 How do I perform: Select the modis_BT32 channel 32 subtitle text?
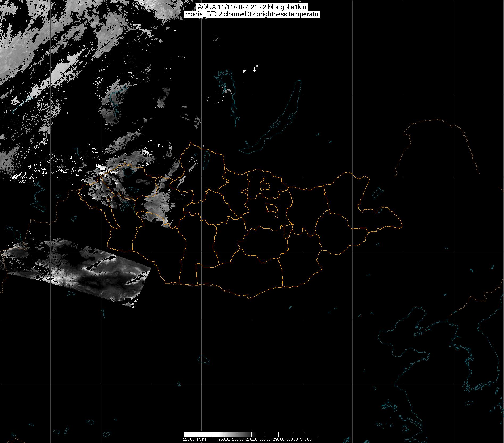252,15
